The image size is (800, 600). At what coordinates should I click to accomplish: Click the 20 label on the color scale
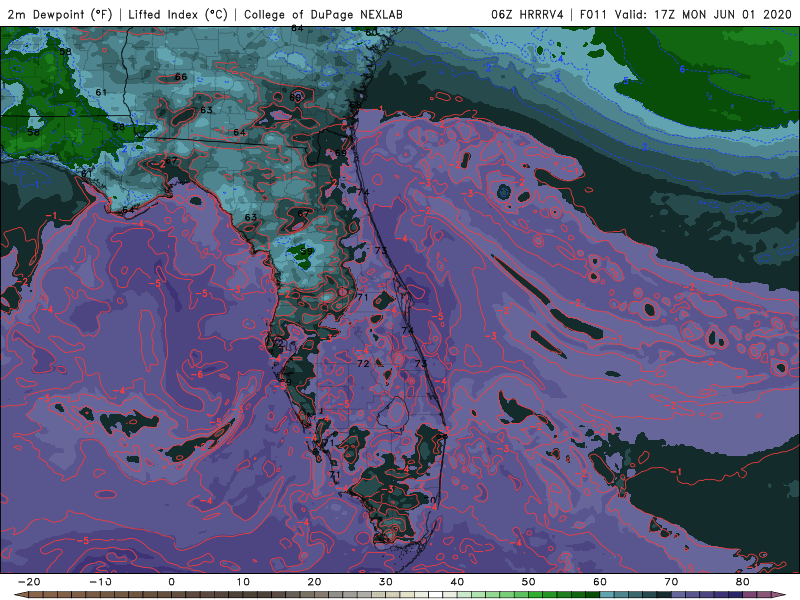pyautogui.click(x=314, y=582)
